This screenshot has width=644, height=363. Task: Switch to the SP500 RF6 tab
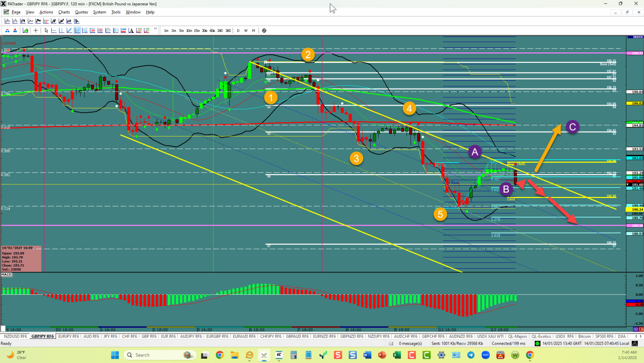(604, 336)
